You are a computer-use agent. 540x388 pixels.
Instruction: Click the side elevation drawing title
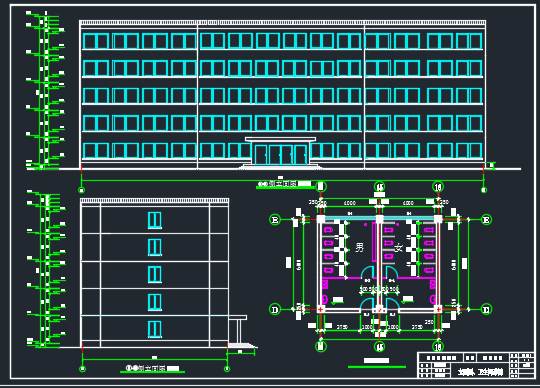click(x=152, y=368)
